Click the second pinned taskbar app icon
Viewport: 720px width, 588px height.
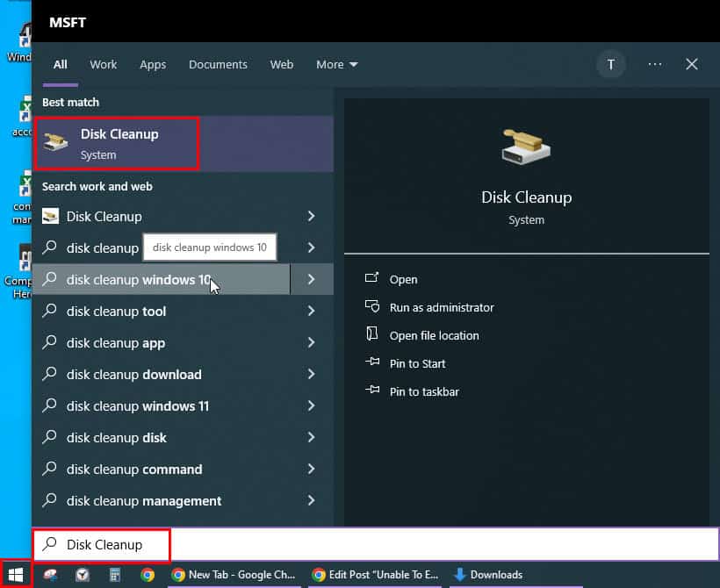coord(83,575)
